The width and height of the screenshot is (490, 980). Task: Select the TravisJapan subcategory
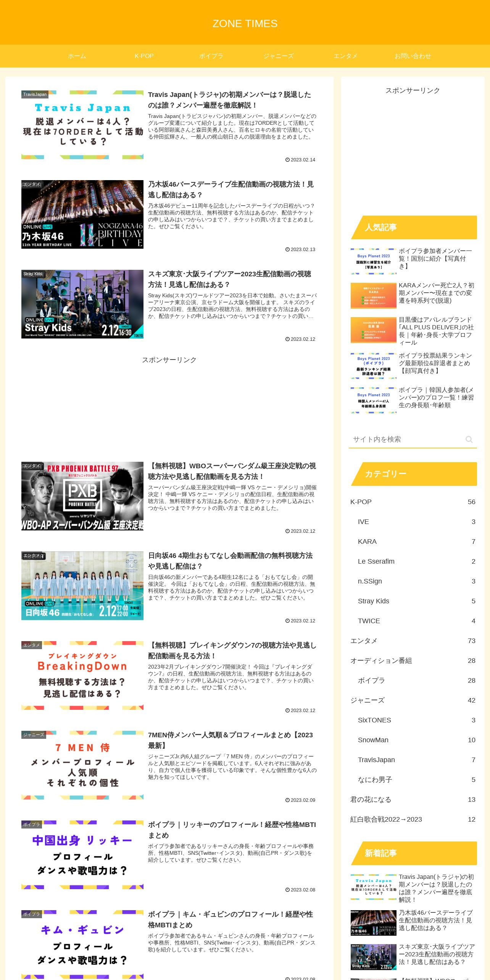click(x=417, y=760)
